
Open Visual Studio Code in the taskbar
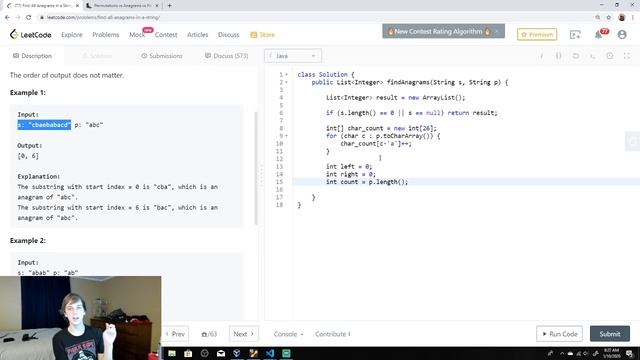270,353
